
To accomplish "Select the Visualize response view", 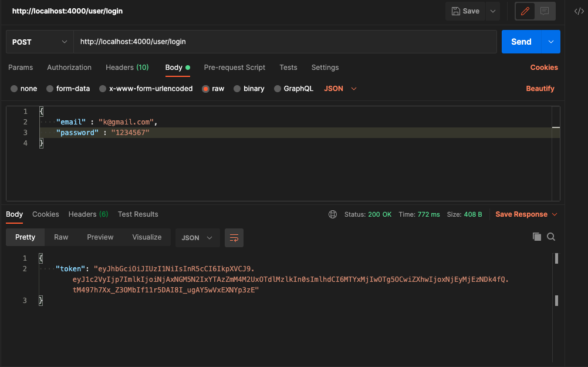I will click(x=147, y=237).
